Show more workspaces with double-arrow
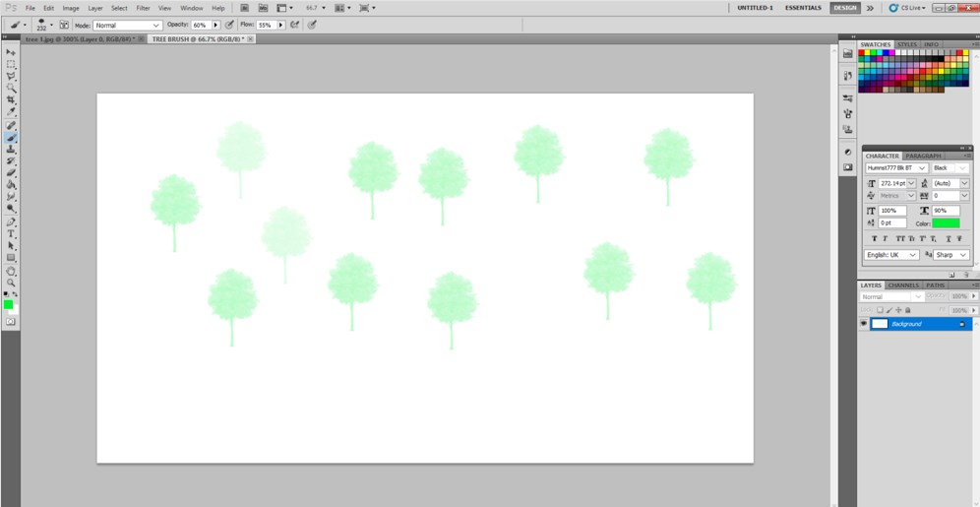Image resolution: width=980 pixels, height=507 pixels. point(870,8)
